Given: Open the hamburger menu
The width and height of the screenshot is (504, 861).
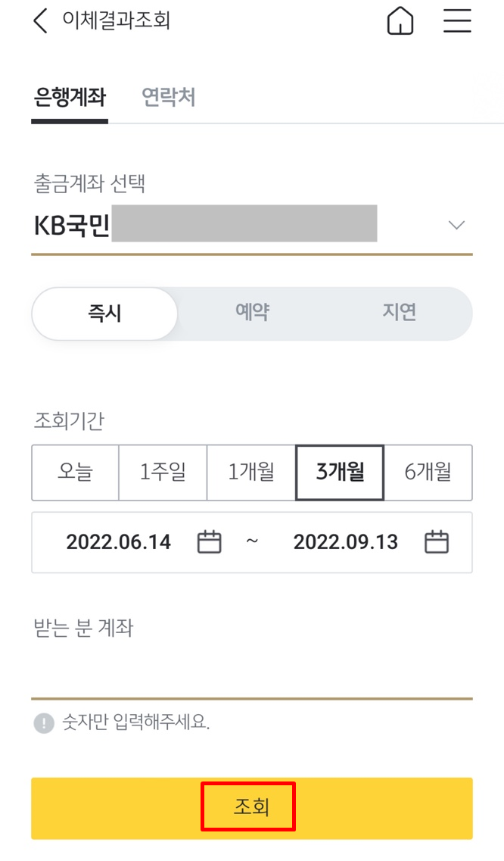Looking at the screenshot, I should pos(457,21).
